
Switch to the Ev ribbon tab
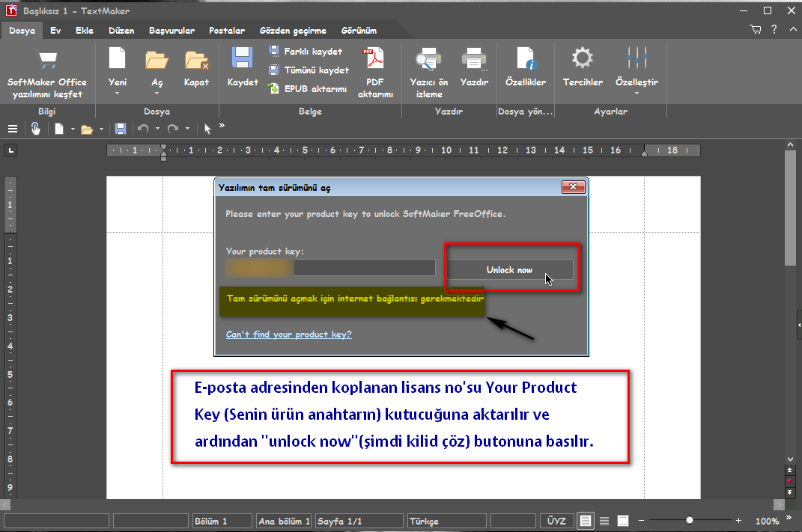click(55, 31)
